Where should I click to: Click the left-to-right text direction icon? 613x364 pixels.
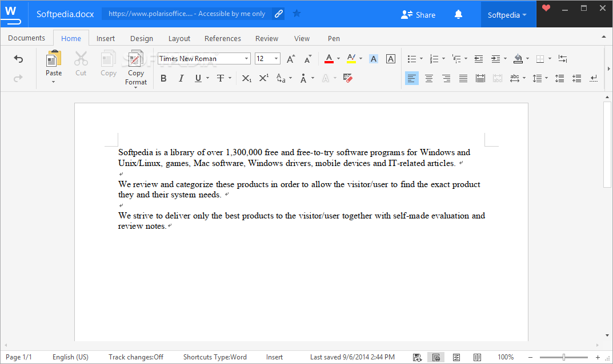click(563, 59)
